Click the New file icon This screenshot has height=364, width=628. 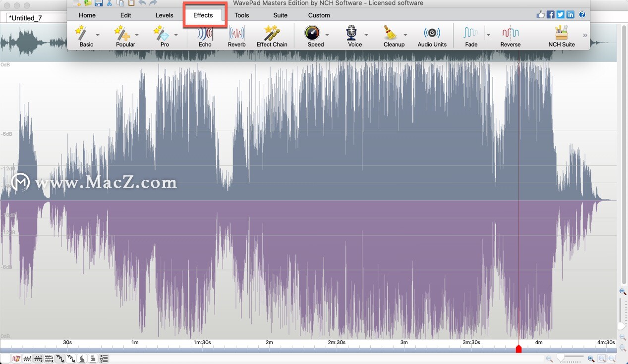tap(76, 3)
